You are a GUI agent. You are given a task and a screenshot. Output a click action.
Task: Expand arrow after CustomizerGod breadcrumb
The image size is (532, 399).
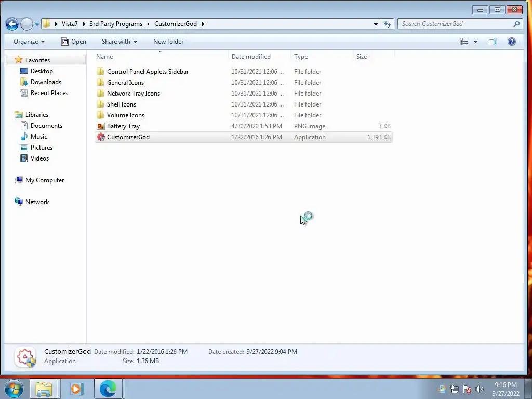(203, 24)
